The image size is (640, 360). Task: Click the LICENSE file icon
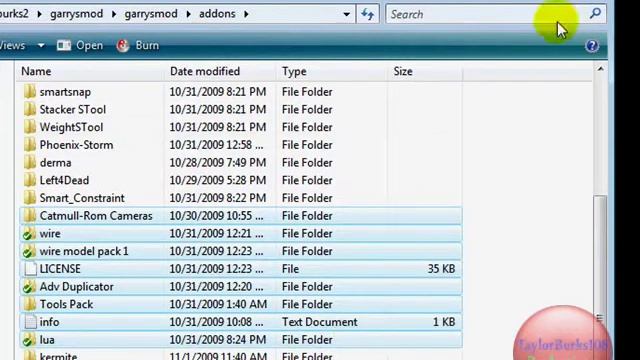(x=30, y=269)
